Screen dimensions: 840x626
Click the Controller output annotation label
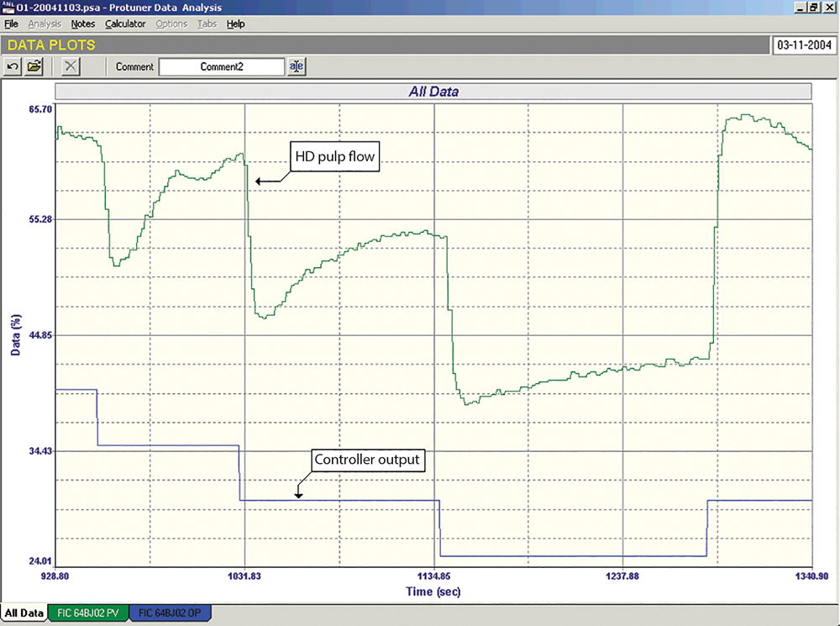coord(365,460)
